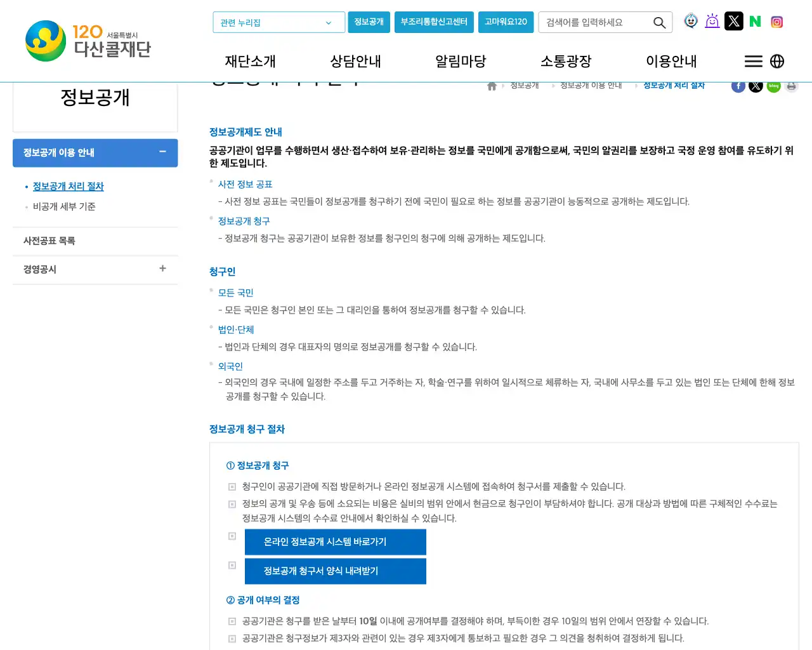Open the 소통광장 menu
The width and height of the screenshot is (812, 650).
(x=566, y=61)
